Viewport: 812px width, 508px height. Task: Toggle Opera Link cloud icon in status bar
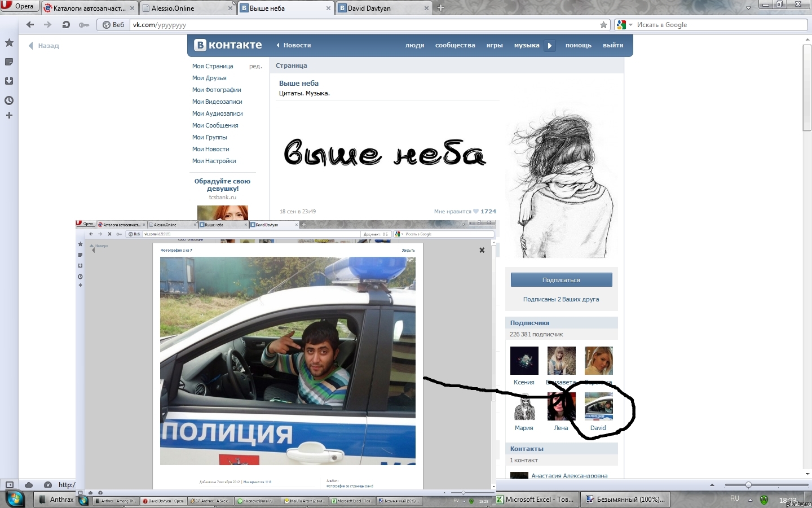[x=29, y=485]
